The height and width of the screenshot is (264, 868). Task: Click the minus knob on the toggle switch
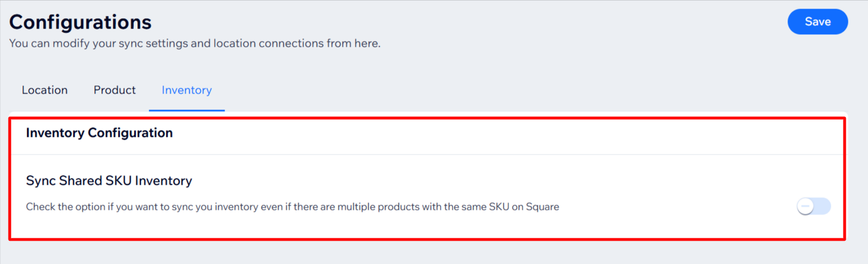click(x=805, y=206)
